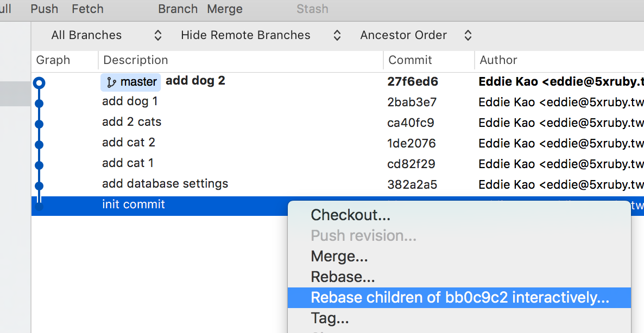The width and height of the screenshot is (644, 333).
Task: Select Tag... from the context menu
Action: pos(330,318)
